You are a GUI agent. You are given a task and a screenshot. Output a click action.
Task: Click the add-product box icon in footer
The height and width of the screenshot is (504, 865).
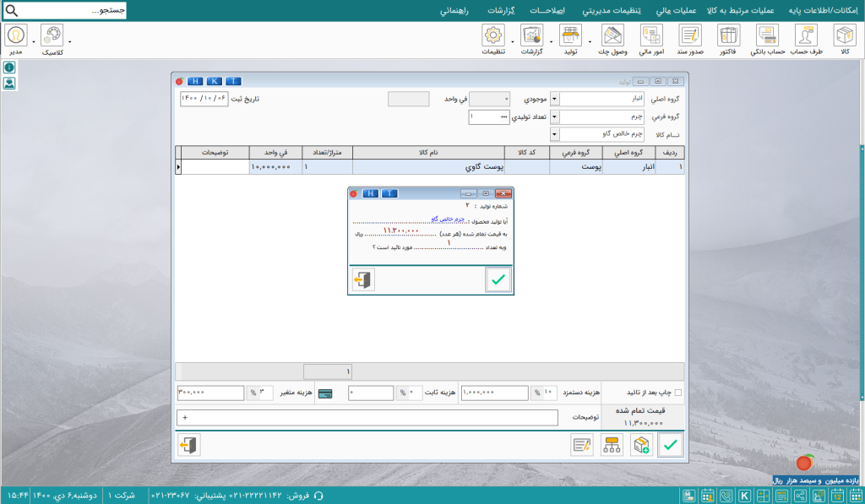(642, 445)
